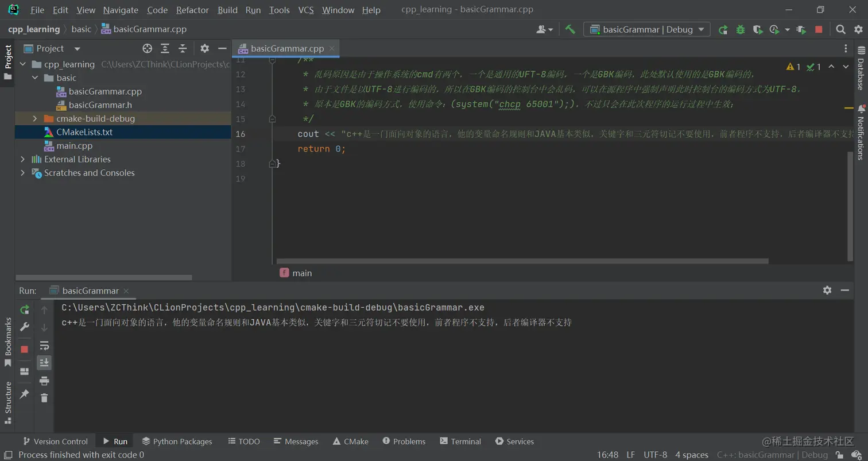The image size is (868, 461).
Task: Toggle scroll to end in console
Action: (44, 363)
